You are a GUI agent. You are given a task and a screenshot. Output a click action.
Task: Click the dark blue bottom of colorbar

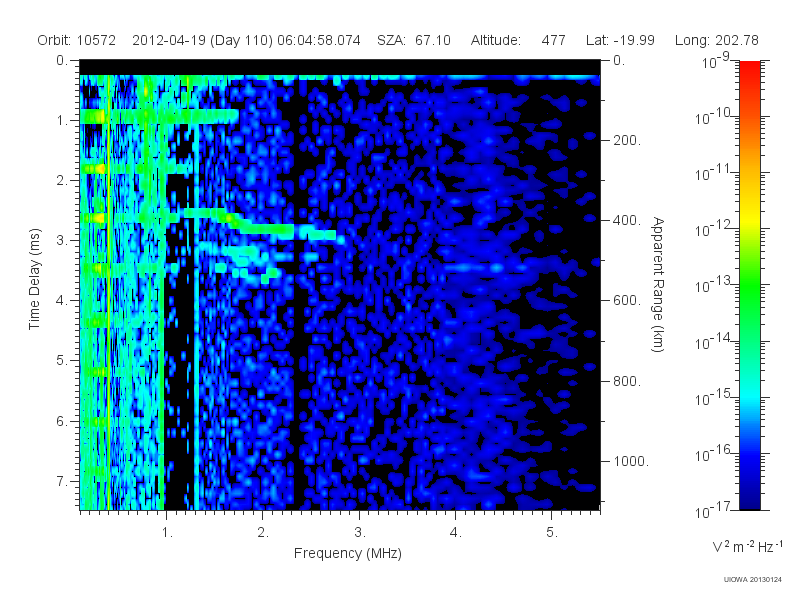coord(749,500)
